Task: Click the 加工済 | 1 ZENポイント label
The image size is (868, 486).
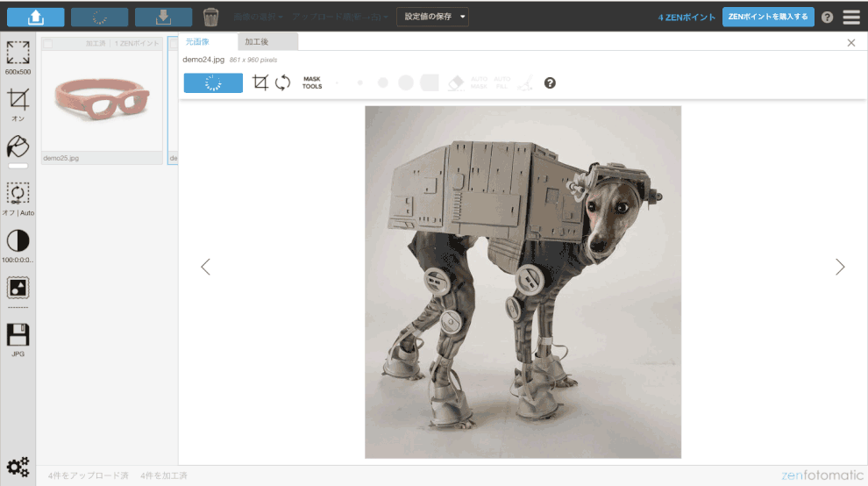Action: pyautogui.click(x=123, y=43)
